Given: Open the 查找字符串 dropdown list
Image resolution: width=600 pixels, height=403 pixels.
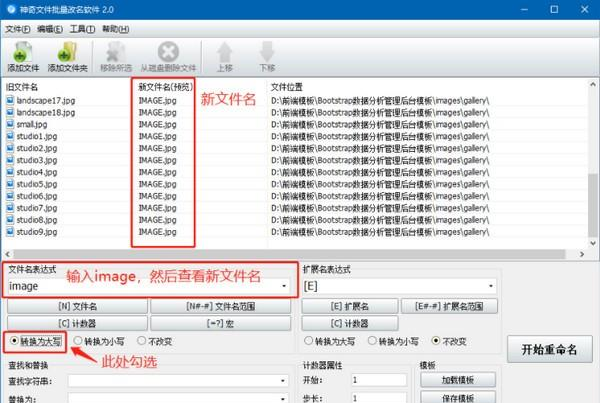Looking at the screenshot, I should (286, 381).
